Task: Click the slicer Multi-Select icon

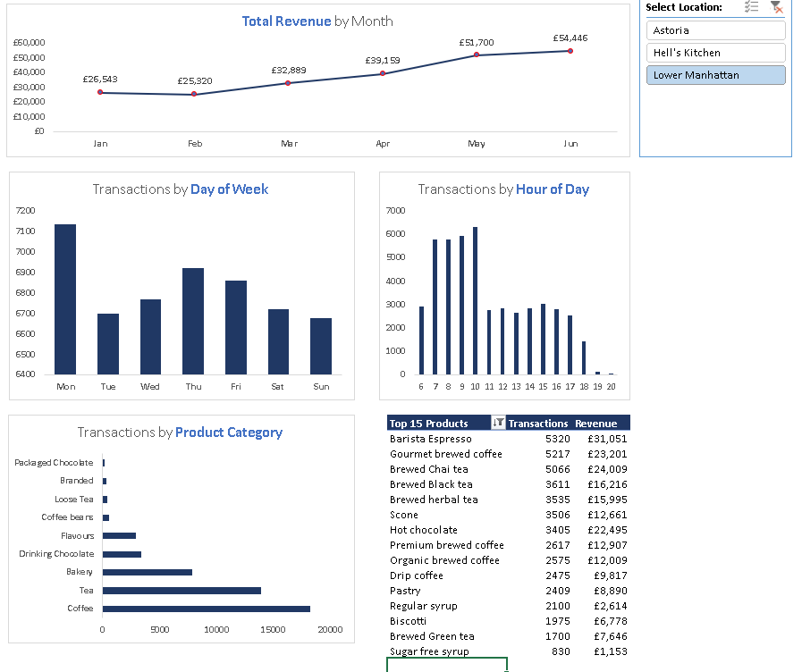Action: (752, 7)
